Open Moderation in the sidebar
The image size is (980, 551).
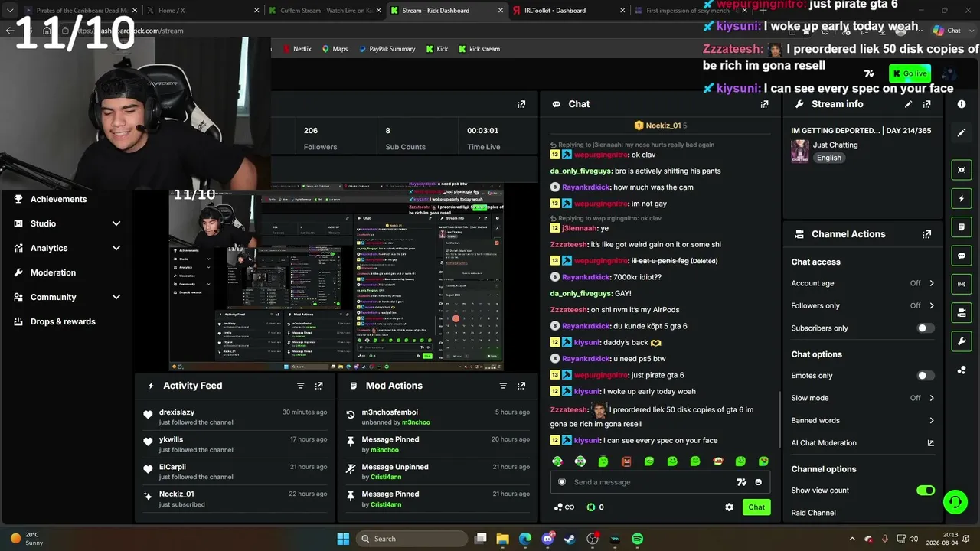(x=53, y=272)
